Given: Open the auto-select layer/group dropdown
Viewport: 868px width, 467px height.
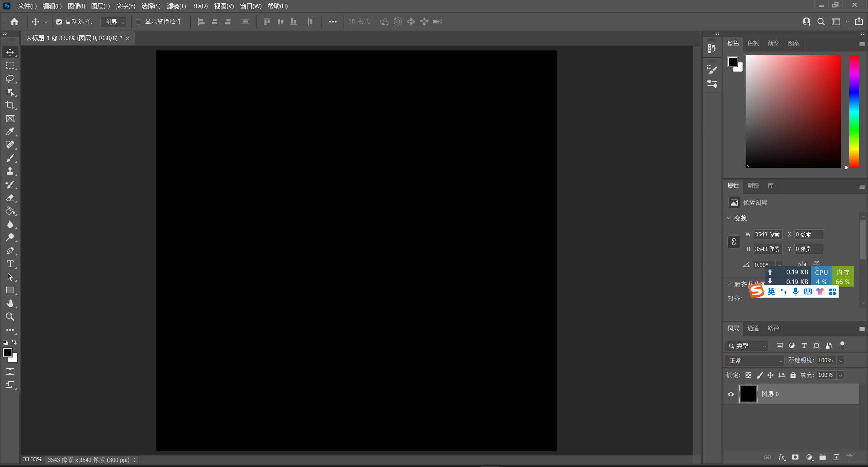Looking at the screenshot, I should pos(114,22).
